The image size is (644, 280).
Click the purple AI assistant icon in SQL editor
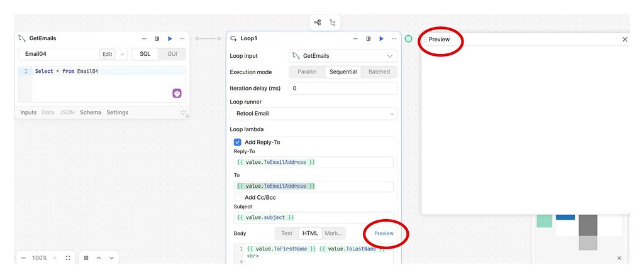177,93
